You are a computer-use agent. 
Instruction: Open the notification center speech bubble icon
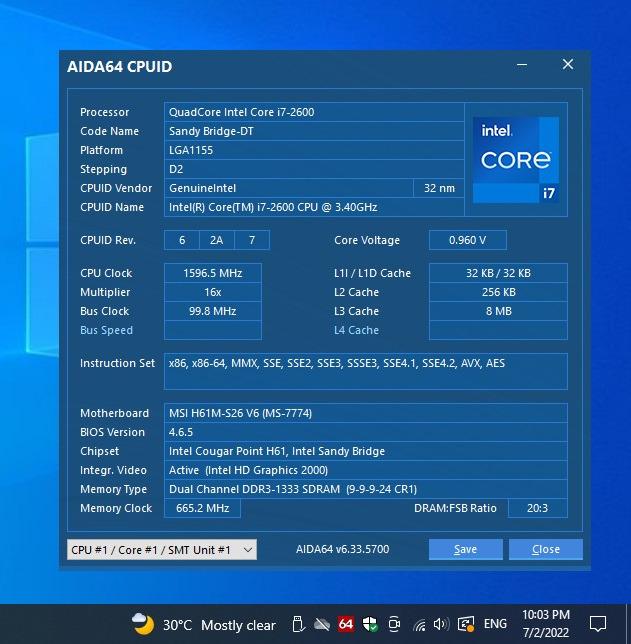[x=597, y=624]
